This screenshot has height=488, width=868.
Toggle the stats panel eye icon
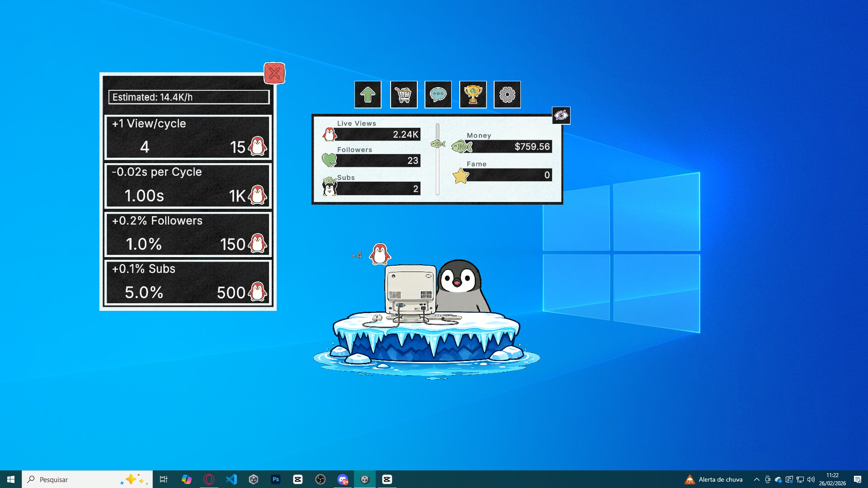[x=561, y=115]
